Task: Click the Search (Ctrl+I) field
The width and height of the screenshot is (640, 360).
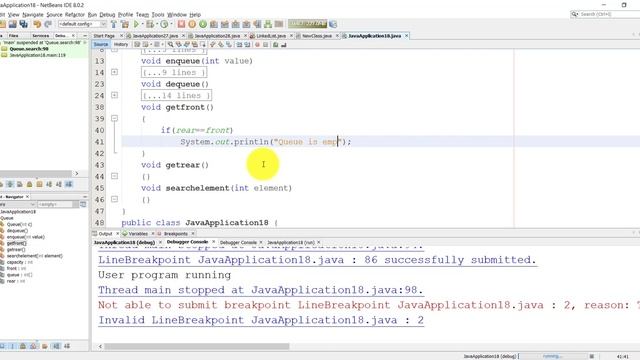Action: [606, 14]
